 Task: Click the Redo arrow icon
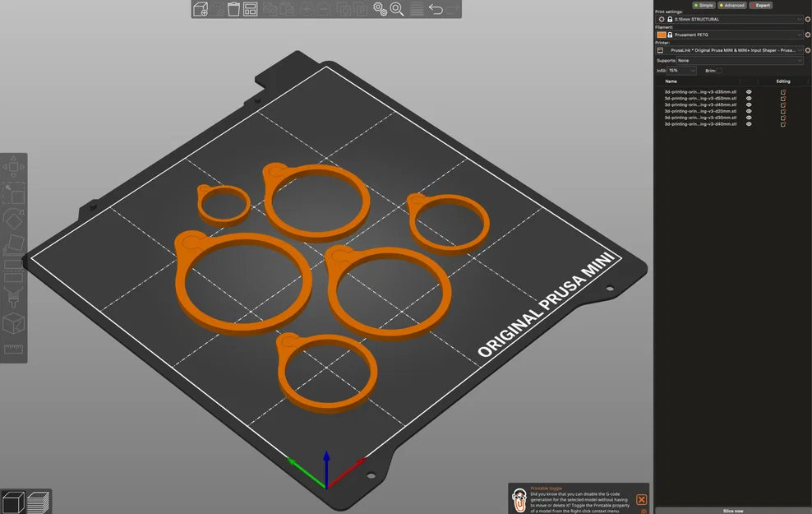452,9
